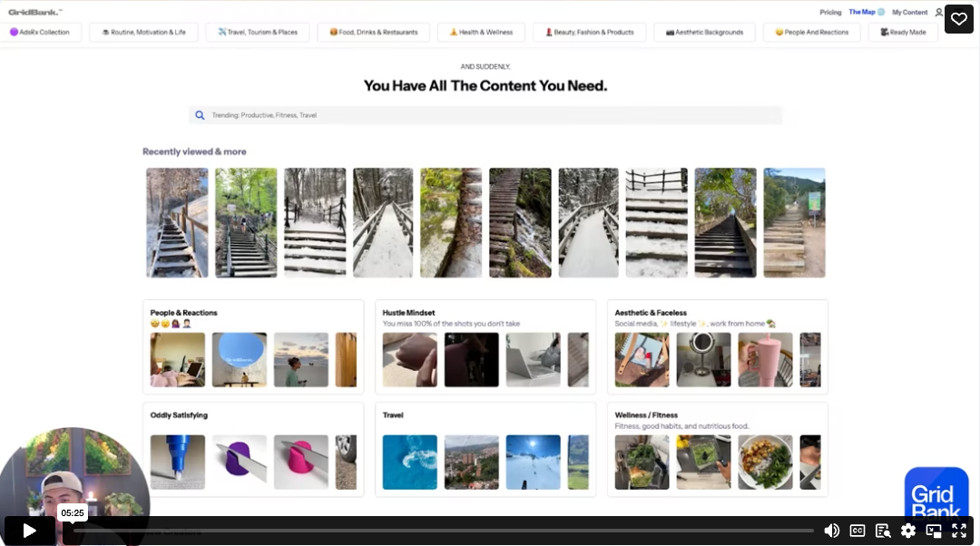
Task: Open video settings gear icon
Action: (x=908, y=531)
